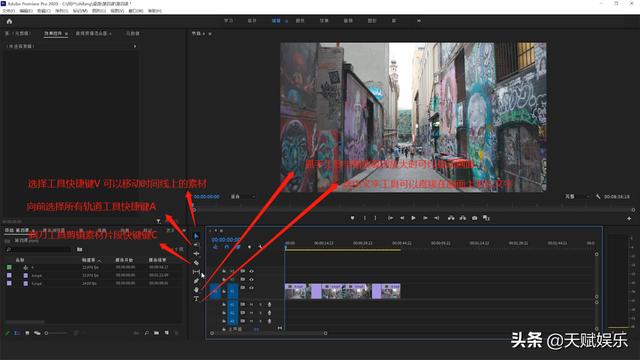
Task: Open the second menu in the menu bar
Action: 26,11
